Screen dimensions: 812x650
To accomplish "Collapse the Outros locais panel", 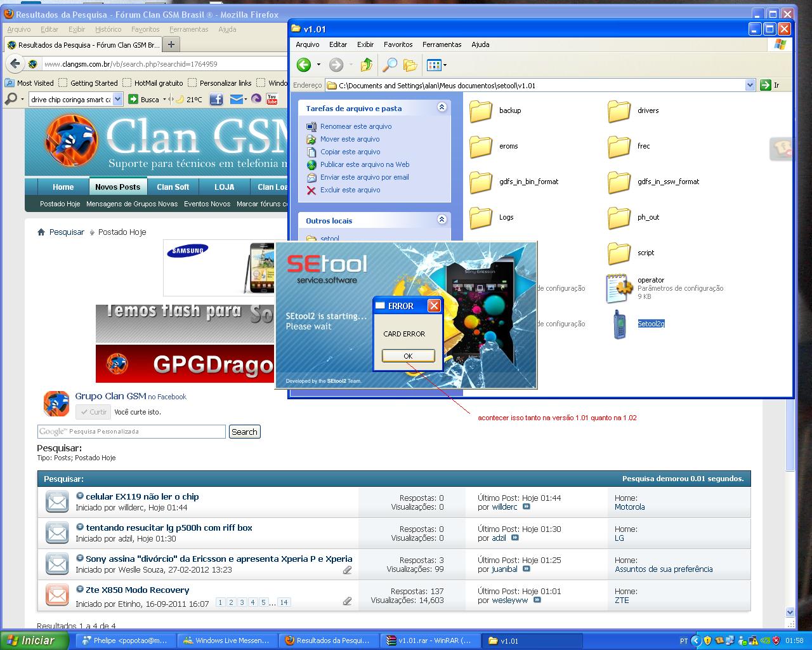I will pyautogui.click(x=442, y=220).
